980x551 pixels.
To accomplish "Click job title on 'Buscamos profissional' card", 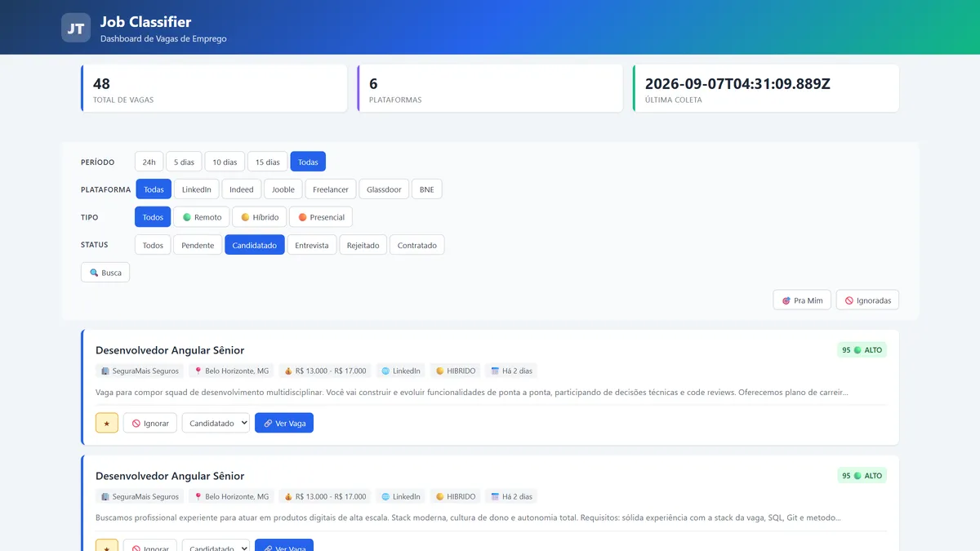I will pos(170,476).
